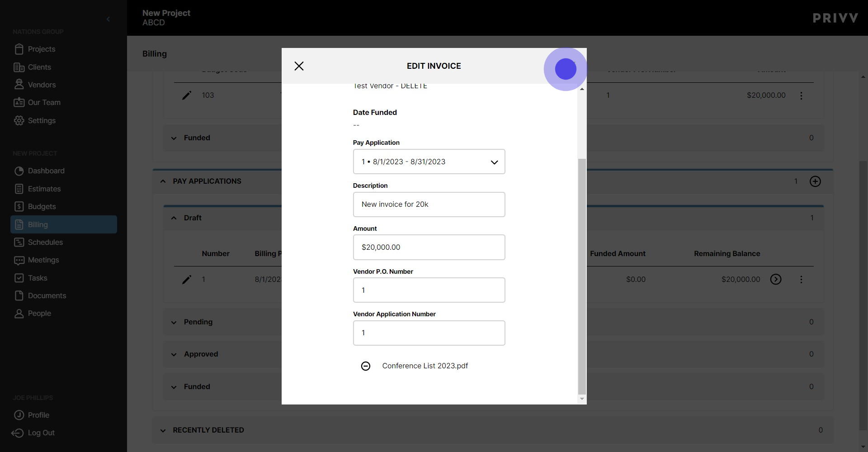Expand the Recently Deleted section
This screenshot has width=868, height=452.
click(x=163, y=431)
